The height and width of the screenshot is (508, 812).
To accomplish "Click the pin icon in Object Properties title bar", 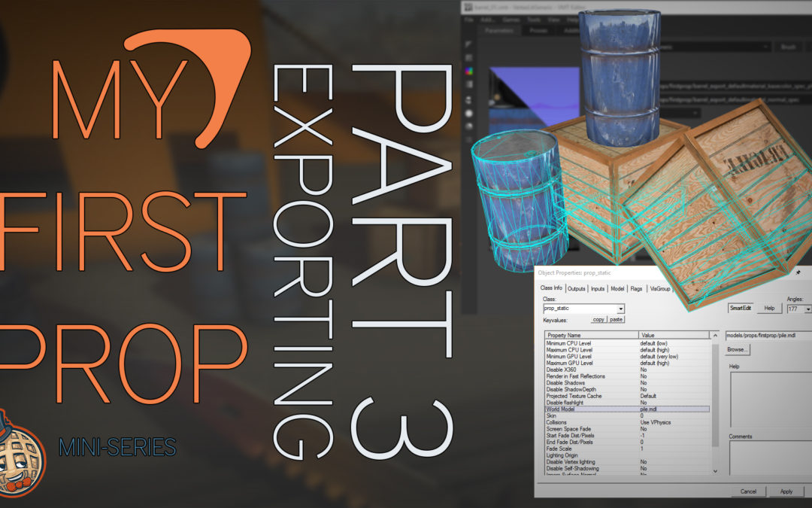I will coord(798,272).
